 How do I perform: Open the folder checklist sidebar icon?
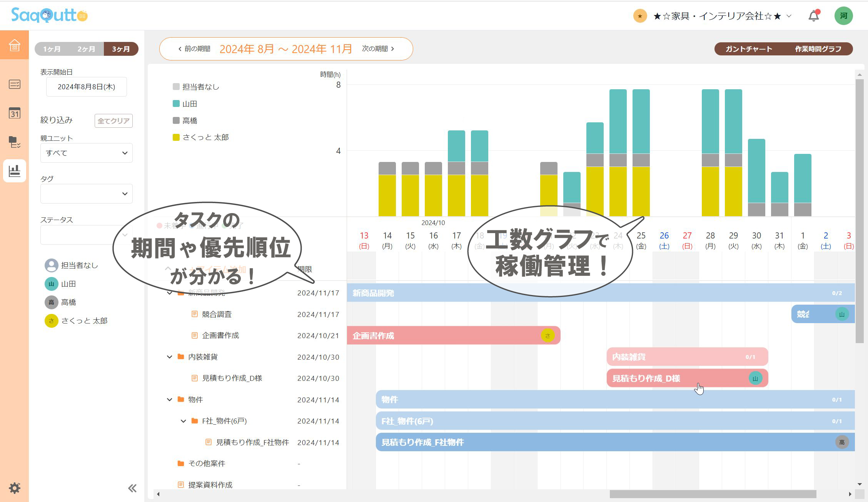point(14,142)
